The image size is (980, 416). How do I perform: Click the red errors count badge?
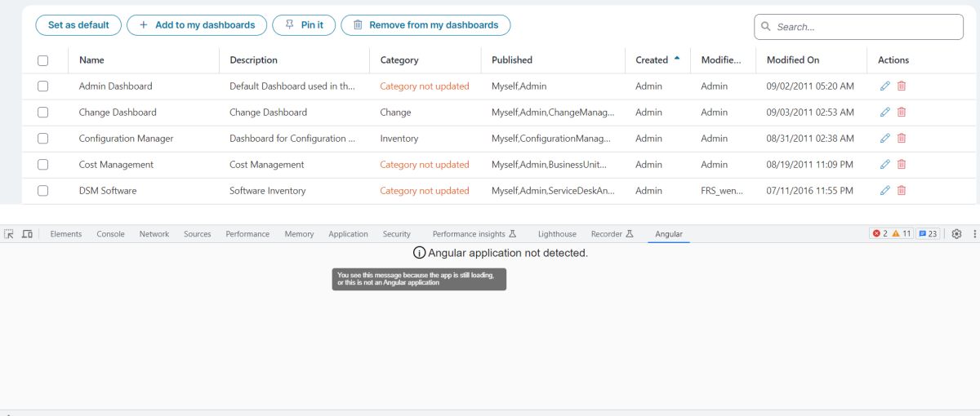(880, 234)
